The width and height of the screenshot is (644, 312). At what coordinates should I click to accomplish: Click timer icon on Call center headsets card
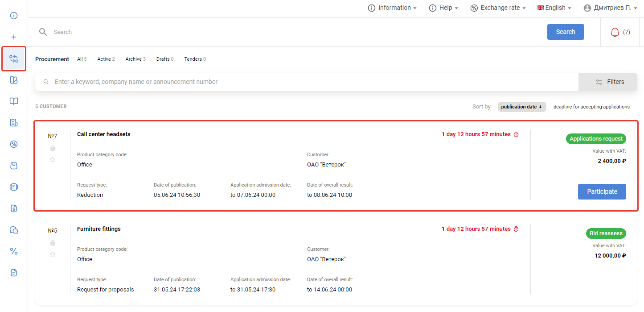coord(516,134)
